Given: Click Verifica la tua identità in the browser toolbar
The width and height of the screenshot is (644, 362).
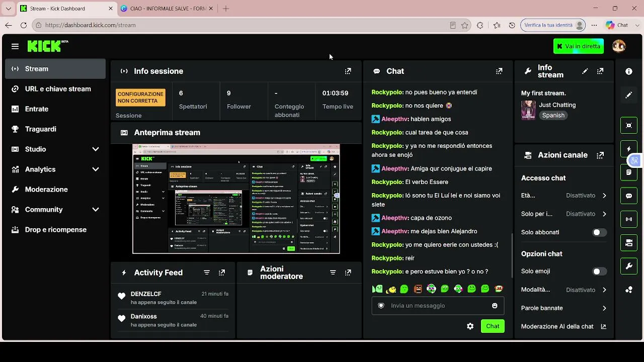Looking at the screenshot, I should [x=553, y=25].
